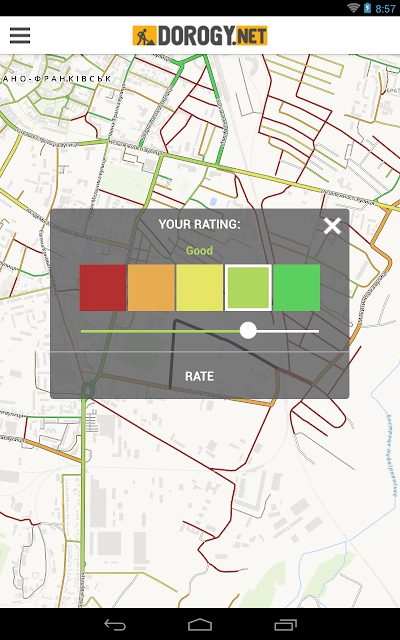The height and width of the screenshot is (640, 400).
Task: Select the light green rating swatch
Action: [x=248, y=288]
